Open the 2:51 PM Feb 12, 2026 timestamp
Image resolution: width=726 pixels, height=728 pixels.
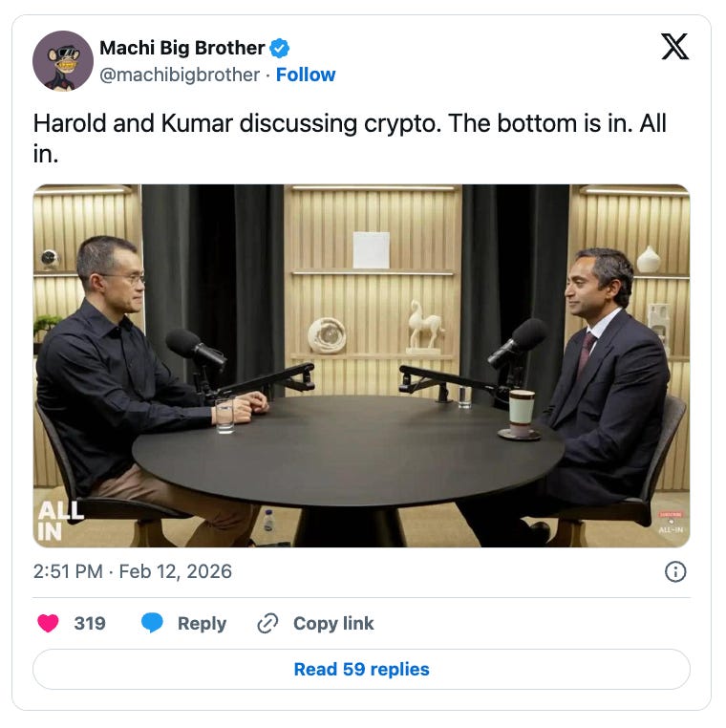132,571
